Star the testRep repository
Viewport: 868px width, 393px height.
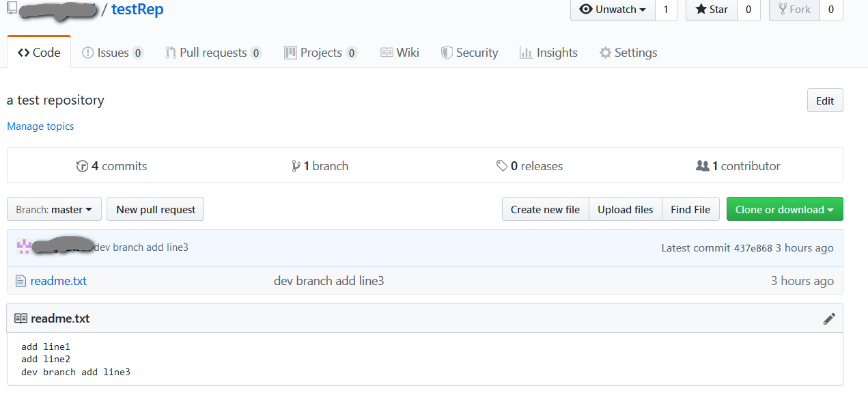(712, 10)
